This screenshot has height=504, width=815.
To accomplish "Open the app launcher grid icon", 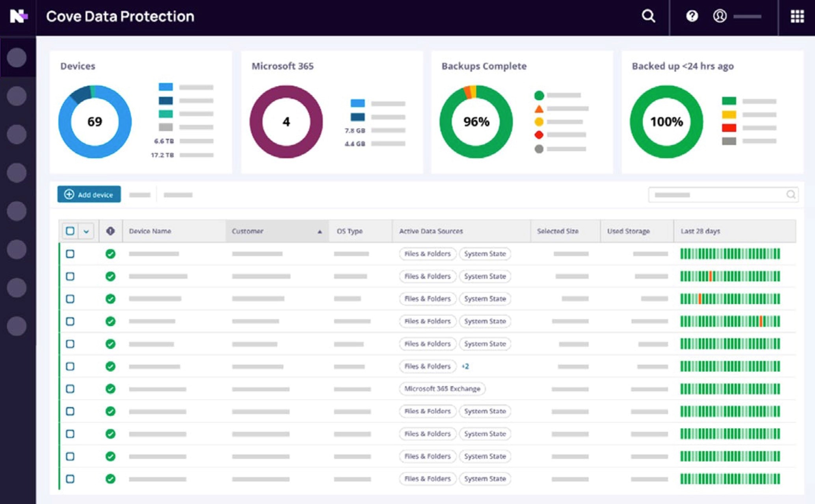I will coord(797,16).
